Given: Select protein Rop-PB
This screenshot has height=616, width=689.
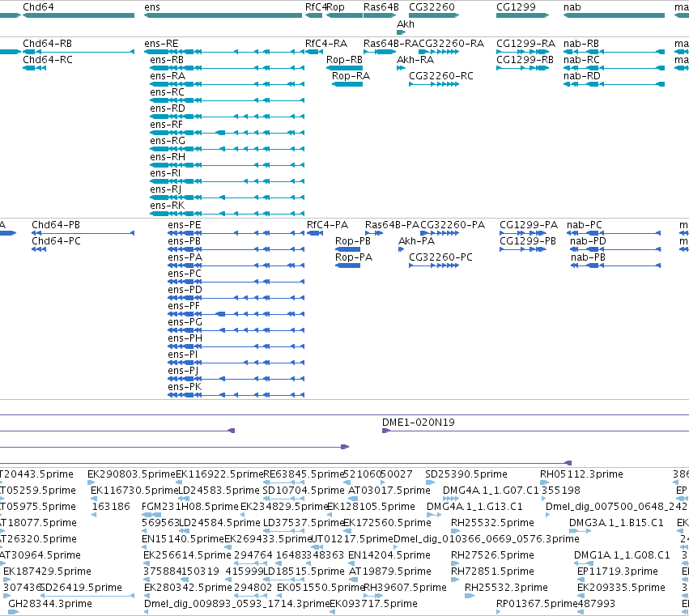Looking at the screenshot, I should click(353, 241).
